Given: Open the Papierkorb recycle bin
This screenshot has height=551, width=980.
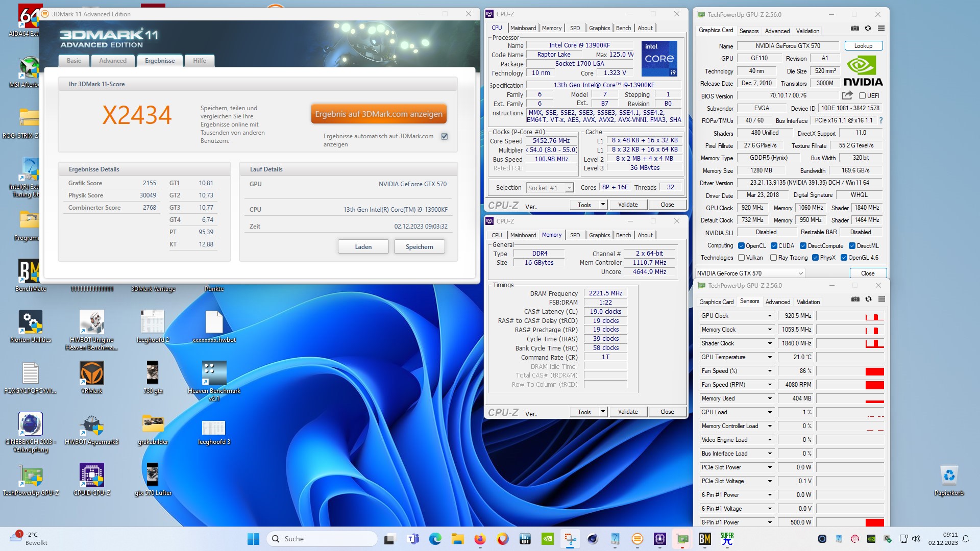Looking at the screenshot, I should (949, 480).
